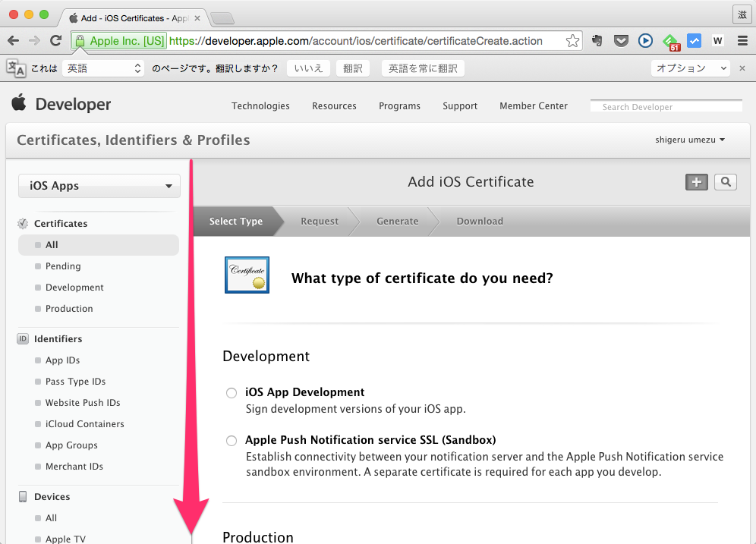Image resolution: width=756 pixels, height=544 pixels.
Task: Expand the iOS Apps platform dropdown
Action: tap(99, 186)
